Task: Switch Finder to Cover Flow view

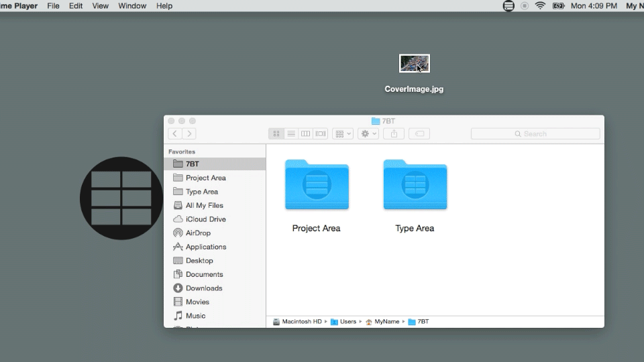Action: click(x=321, y=134)
